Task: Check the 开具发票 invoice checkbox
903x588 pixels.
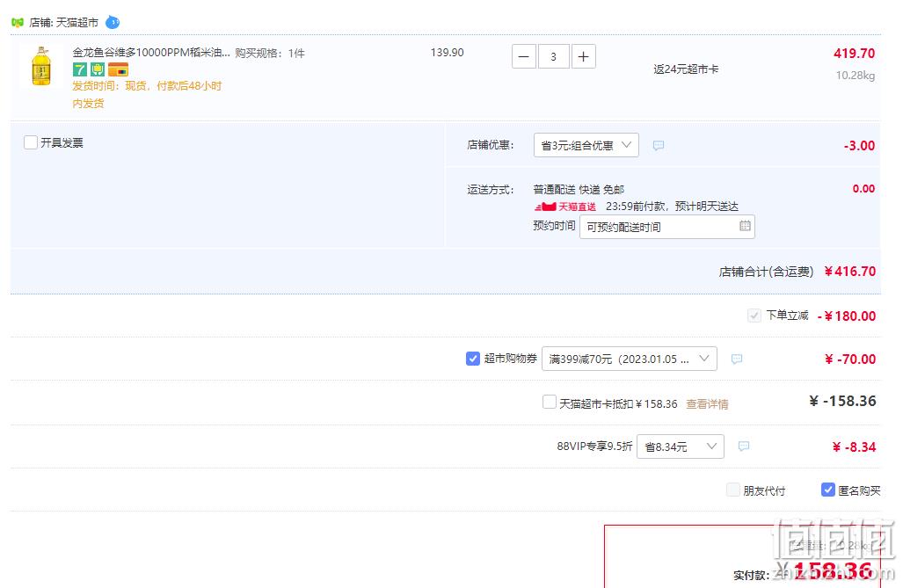Action: pos(31,142)
